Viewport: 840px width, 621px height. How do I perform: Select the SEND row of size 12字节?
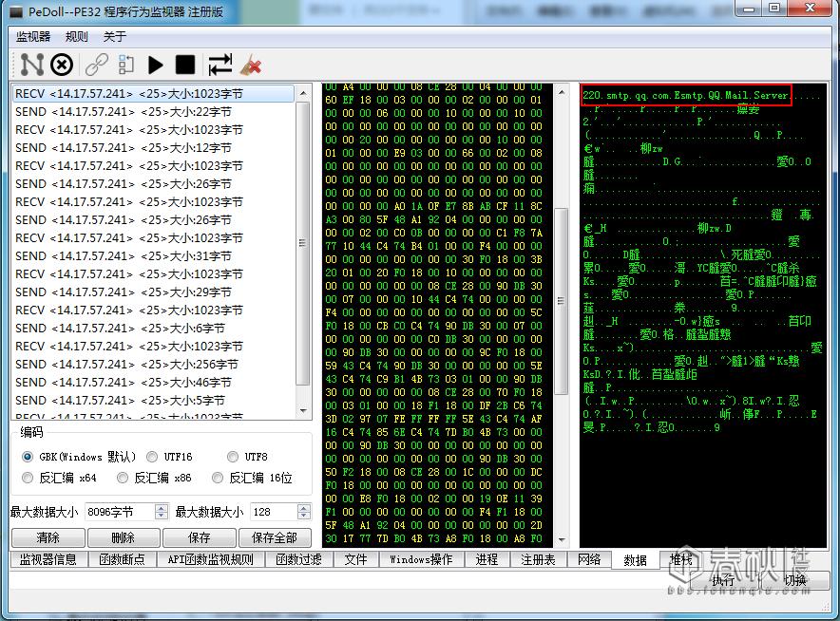153,148
